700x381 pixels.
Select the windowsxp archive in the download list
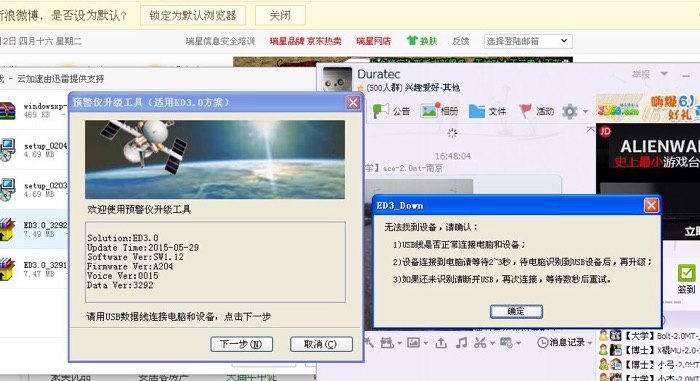[x=33, y=110]
